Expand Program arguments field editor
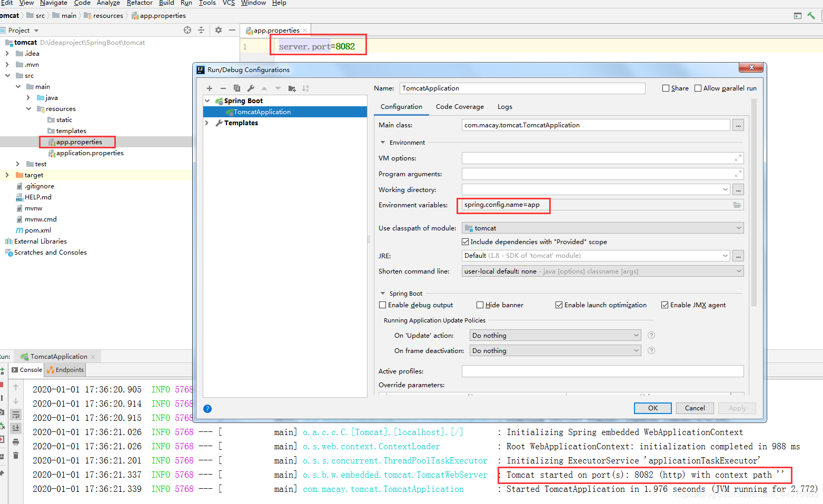The width and height of the screenshot is (823, 504). coord(738,174)
